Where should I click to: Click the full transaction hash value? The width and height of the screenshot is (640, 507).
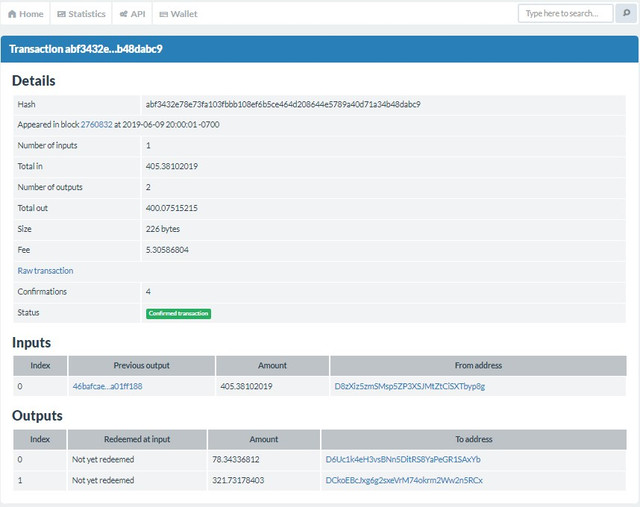click(283, 104)
